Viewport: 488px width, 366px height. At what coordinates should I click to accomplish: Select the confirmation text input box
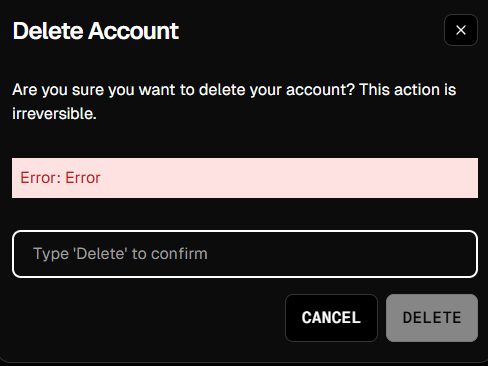tap(245, 254)
